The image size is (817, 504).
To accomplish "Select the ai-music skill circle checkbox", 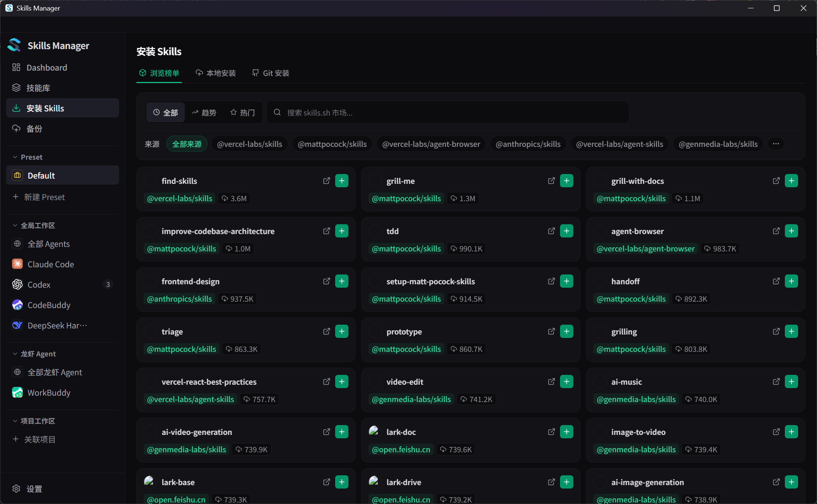I will 600,382.
